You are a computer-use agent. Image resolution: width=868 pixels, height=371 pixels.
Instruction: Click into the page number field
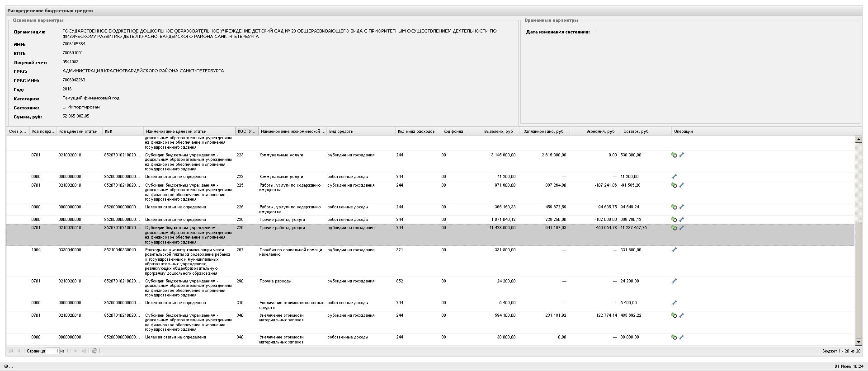click(x=52, y=351)
